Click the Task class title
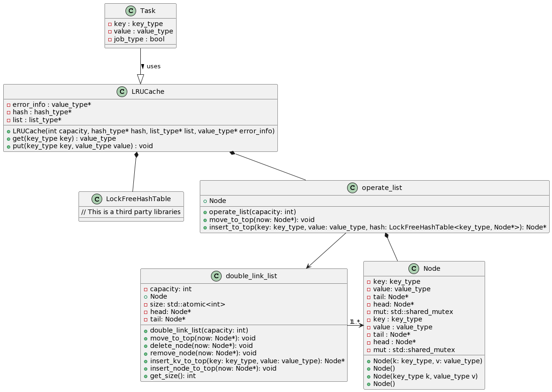Screen dimensions: 552x392 point(147,11)
